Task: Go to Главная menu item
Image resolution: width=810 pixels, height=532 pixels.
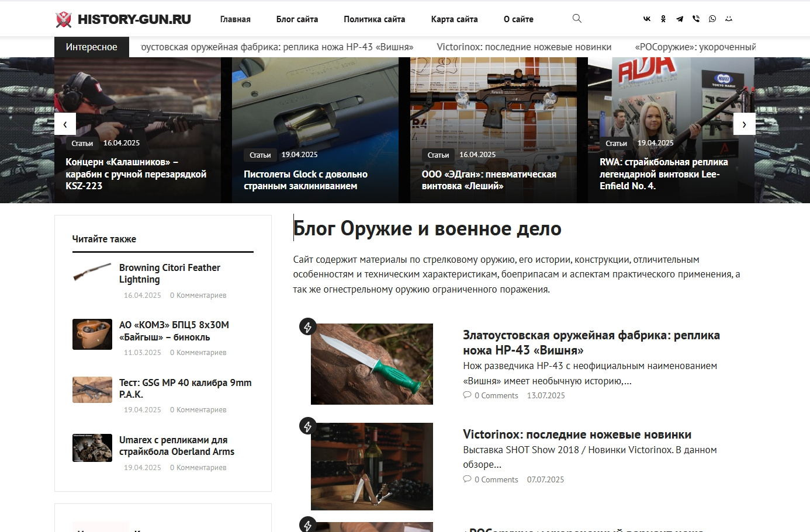Action: [236, 19]
